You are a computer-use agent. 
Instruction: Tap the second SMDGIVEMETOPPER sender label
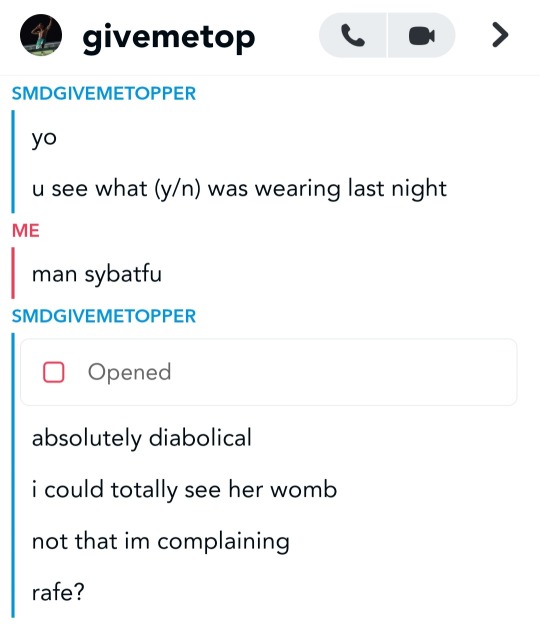coord(104,316)
